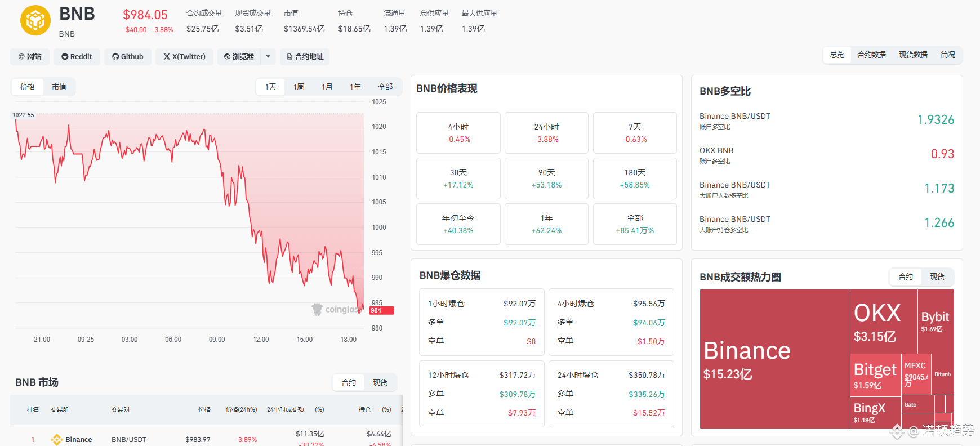This screenshot has width=980, height=446.
Task: Click the Binance exchange icon in market table
Action: point(56,440)
